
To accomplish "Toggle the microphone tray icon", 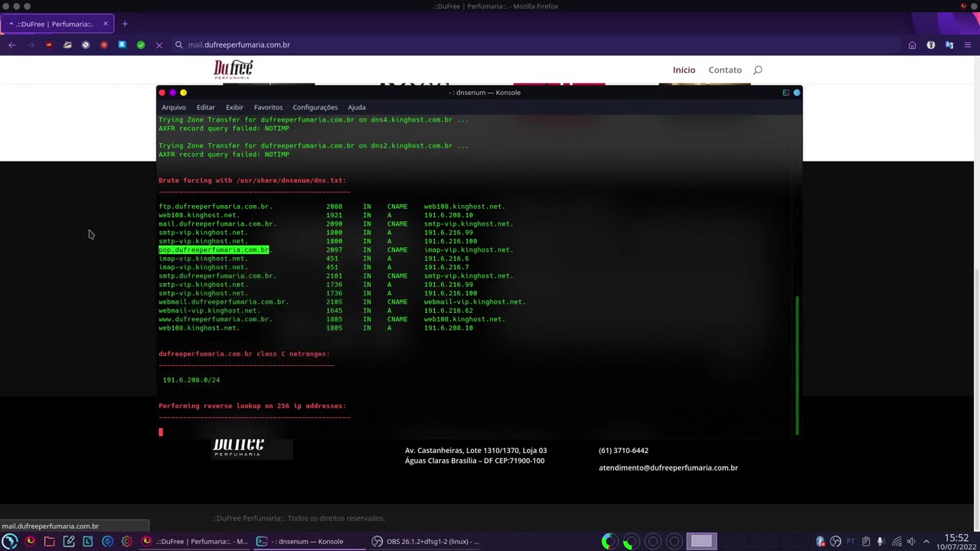I will pyautogui.click(x=880, y=542).
